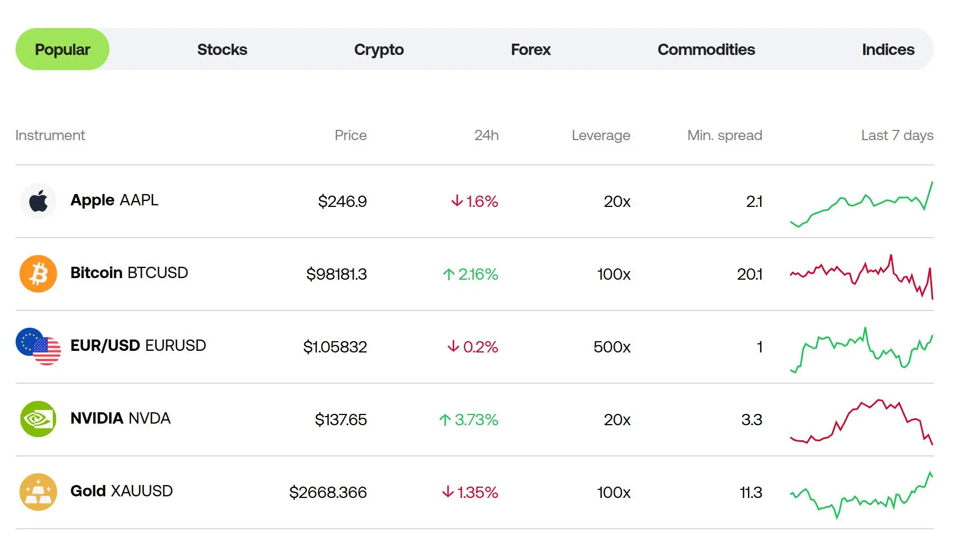Show the Forex tab
Screen dimensions: 980x547
point(531,50)
